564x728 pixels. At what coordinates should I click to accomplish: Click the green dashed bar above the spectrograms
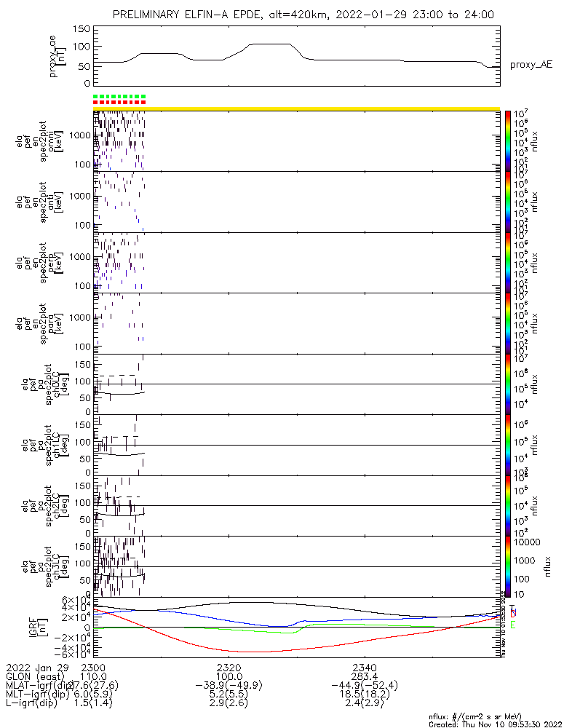tap(119, 96)
